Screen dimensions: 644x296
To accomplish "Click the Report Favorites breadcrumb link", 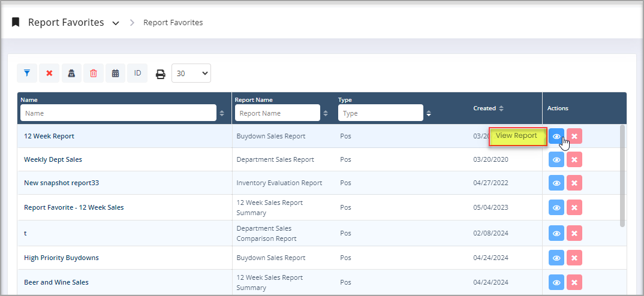I will pyautogui.click(x=173, y=23).
